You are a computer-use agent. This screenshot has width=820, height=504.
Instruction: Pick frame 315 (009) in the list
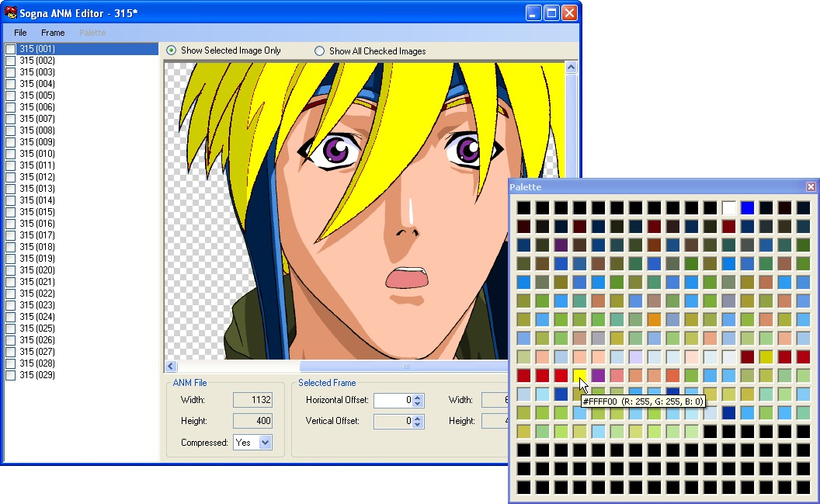click(x=37, y=141)
